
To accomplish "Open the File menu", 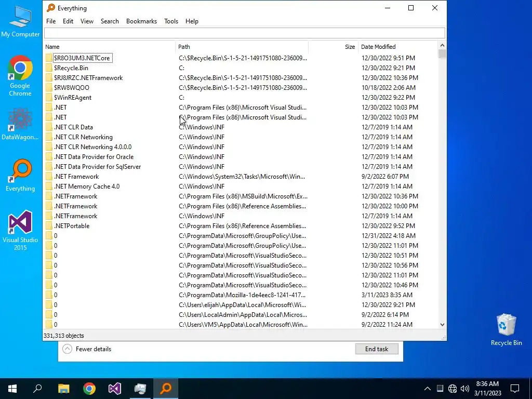I will pos(51,21).
